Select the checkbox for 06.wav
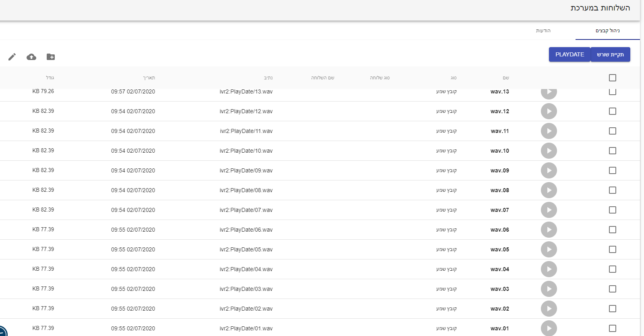 coord(612,230)
